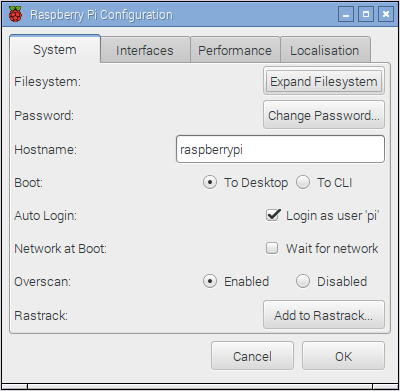Screen dimensions: 400x391
Task: Minimize the Raspberry Pi Configuration window
Action: (346, 14)
